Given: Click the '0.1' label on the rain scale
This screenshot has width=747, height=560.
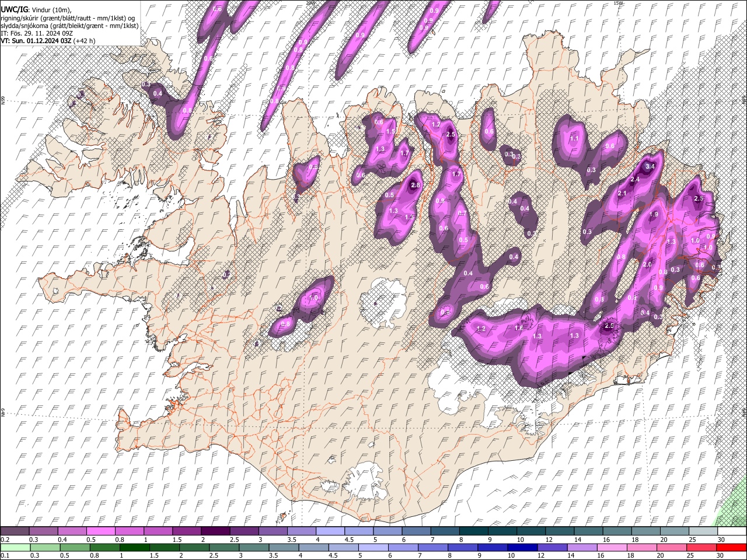Looking at the screenshot, I should click(x=5, y=556).
